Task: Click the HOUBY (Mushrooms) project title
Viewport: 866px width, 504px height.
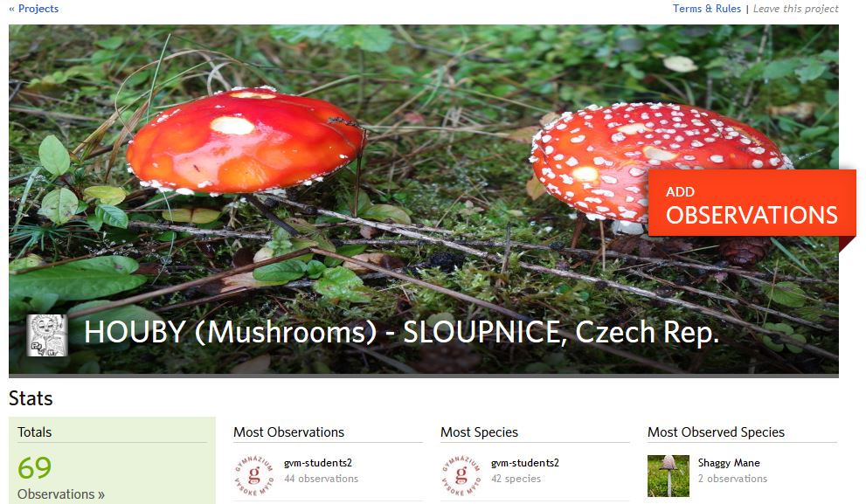Action: [x=401, y=332]
